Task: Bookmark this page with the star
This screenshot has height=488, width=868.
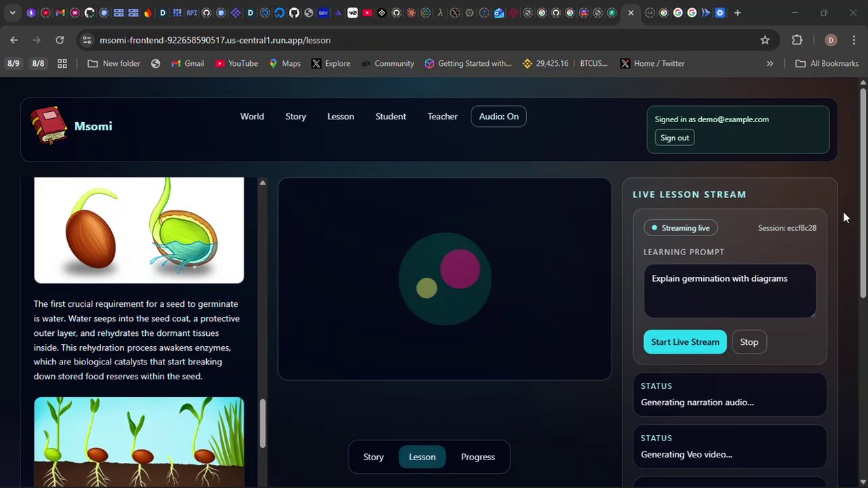Action: (x=765, y=40)
